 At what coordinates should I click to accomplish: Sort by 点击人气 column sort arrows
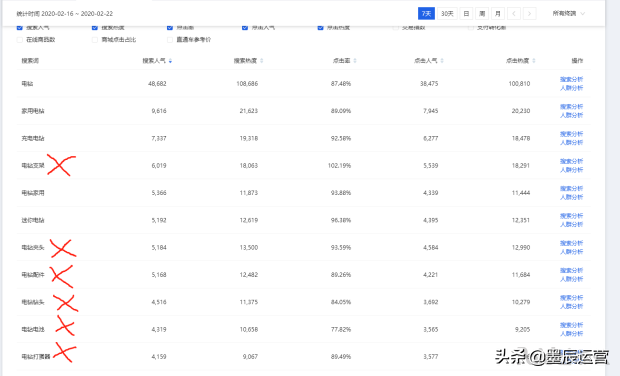pos(442,61)
